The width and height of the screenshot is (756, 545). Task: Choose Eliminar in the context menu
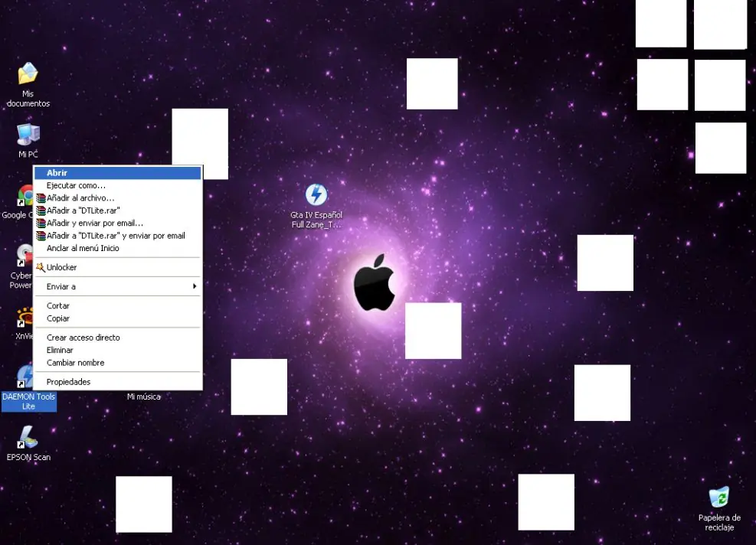[x=118, y=351]
